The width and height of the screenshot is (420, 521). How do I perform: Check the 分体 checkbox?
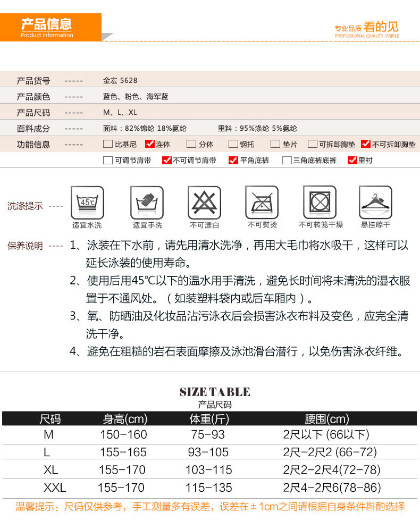[x=191, y=144]
